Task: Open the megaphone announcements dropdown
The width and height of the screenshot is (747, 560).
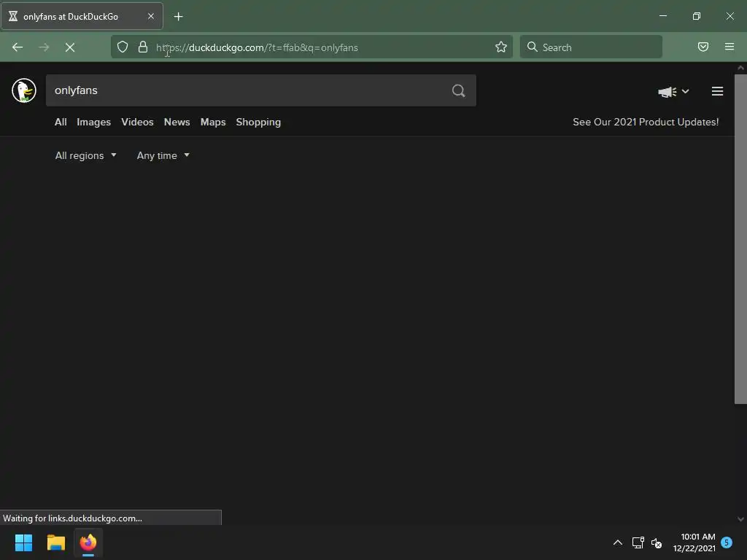Action: (x=673, y=91)
